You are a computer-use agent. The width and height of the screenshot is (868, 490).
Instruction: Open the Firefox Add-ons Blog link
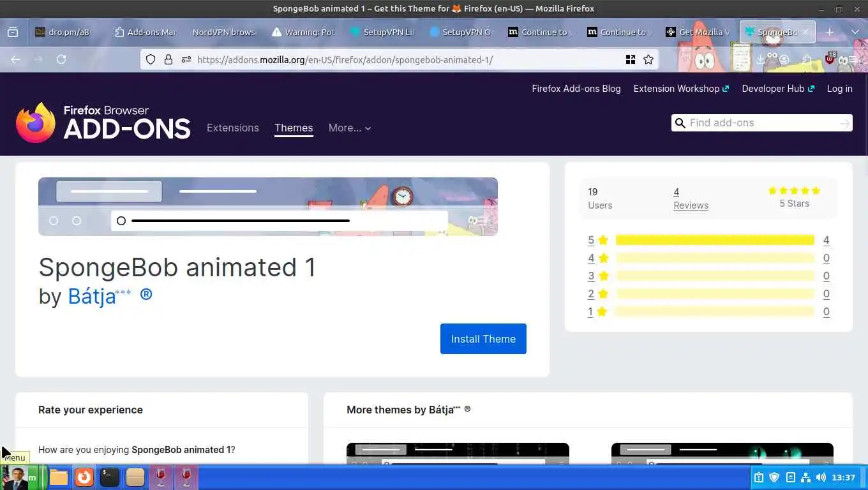point(576,89)
